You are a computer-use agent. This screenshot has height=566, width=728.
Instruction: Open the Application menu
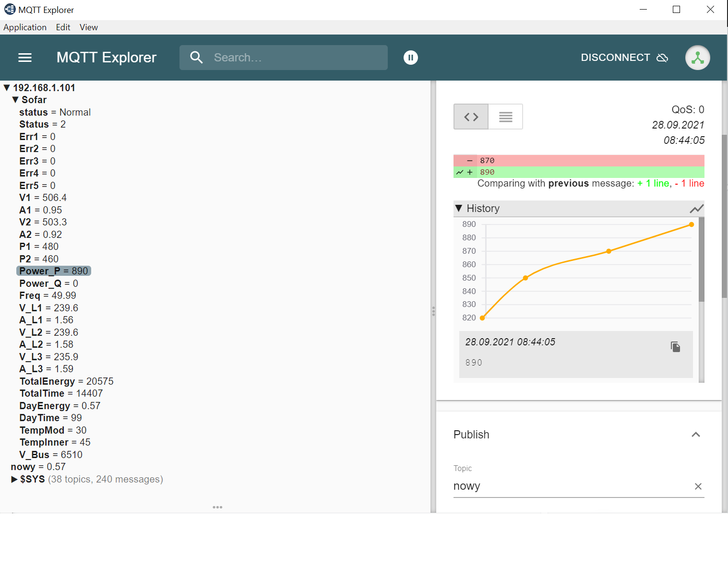pyautogui.click(x=25, y=27)
